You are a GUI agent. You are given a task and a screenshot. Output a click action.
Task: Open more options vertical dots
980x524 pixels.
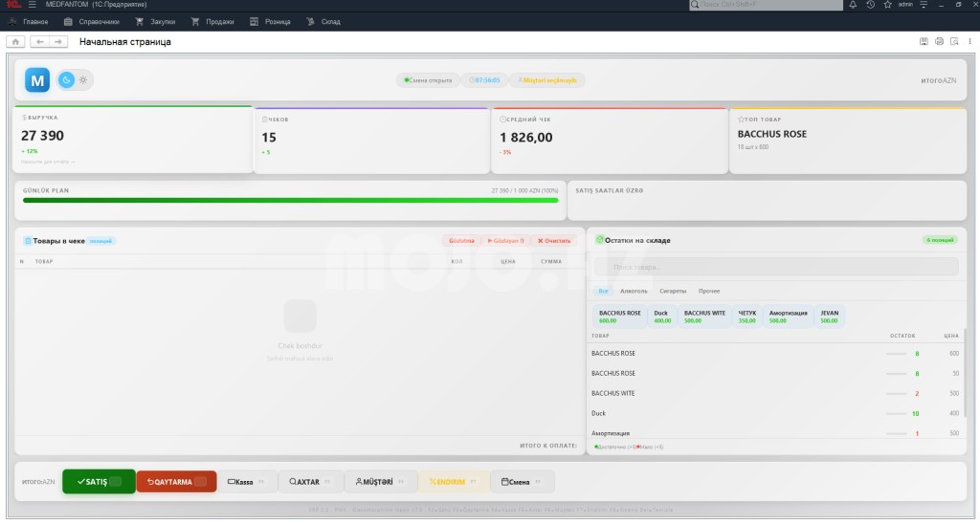(970, 41)
